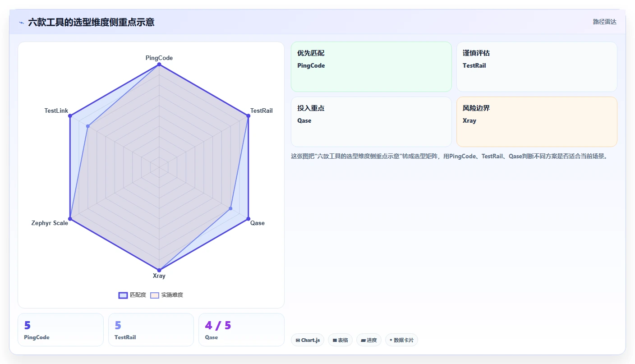This screenshot has width=635, height=364.
Task: Click the 匹配度 data point at TestRail vertex
Action: (x=248, y=116)
